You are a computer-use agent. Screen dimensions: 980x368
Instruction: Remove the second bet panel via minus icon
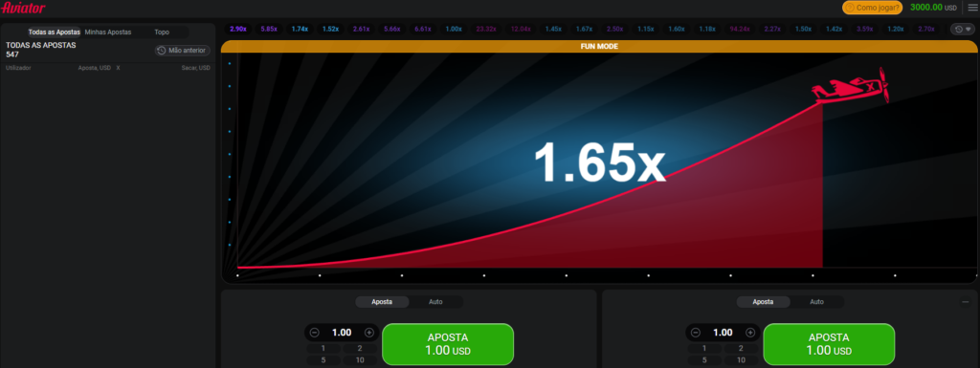(x=965, y=302)
